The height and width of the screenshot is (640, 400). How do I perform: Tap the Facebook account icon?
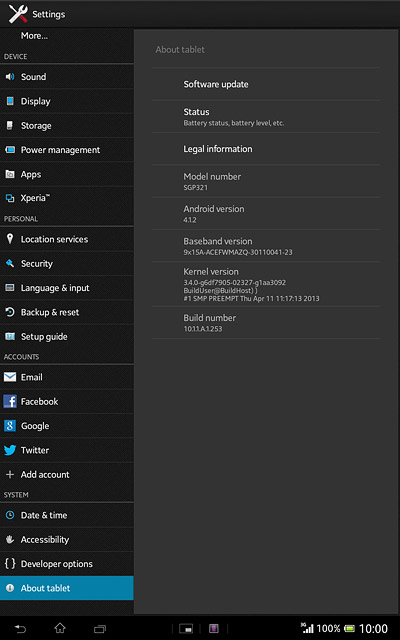[10, 401]
